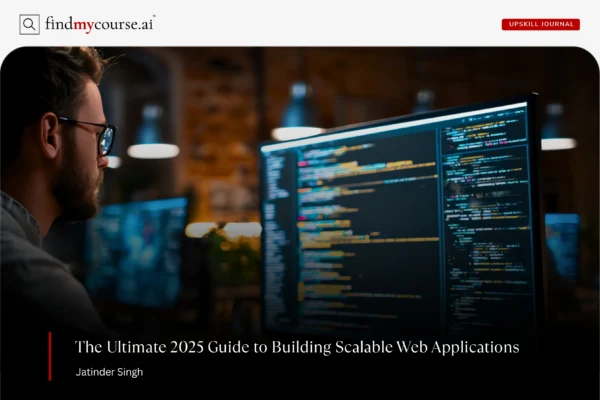This screenshot has height=400, width=600.
Task: Open the findmycourse.ai homepage wordmark
Action: tap(97, 24)
